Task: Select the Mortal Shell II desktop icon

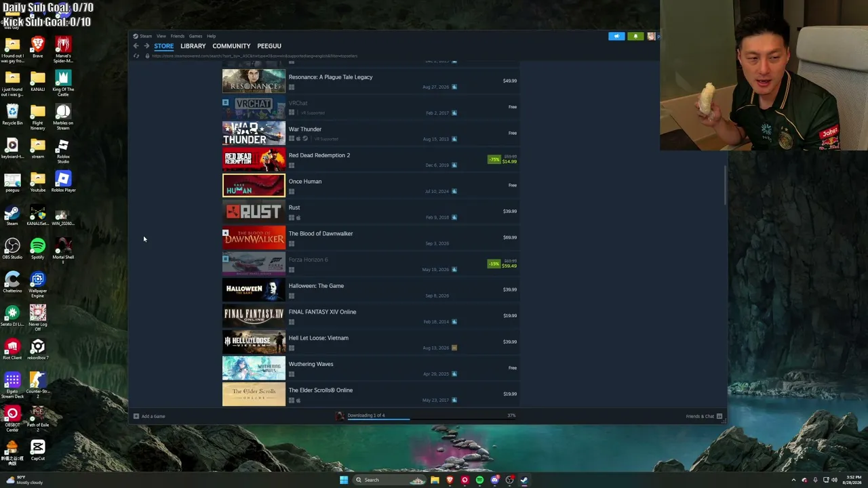Action: coord(63,250)
